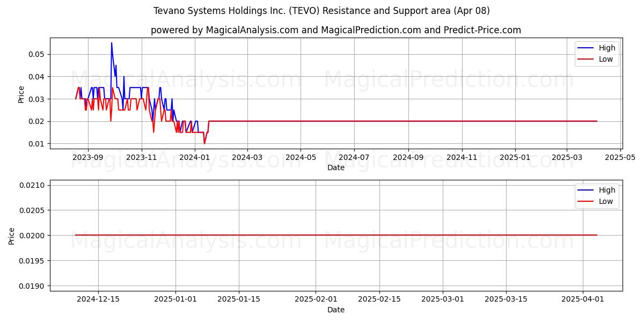
Task: Click the 0.02 price tick label
Action: [x=36, y=121]
